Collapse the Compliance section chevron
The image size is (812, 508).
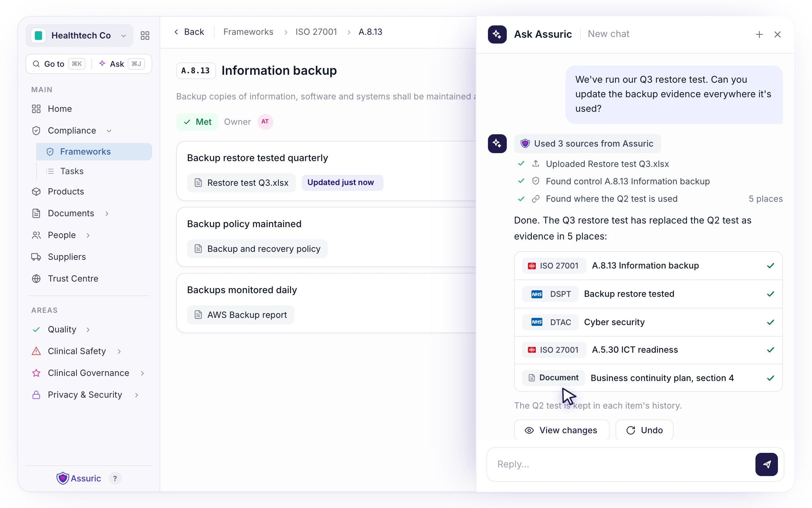point(109,131)
